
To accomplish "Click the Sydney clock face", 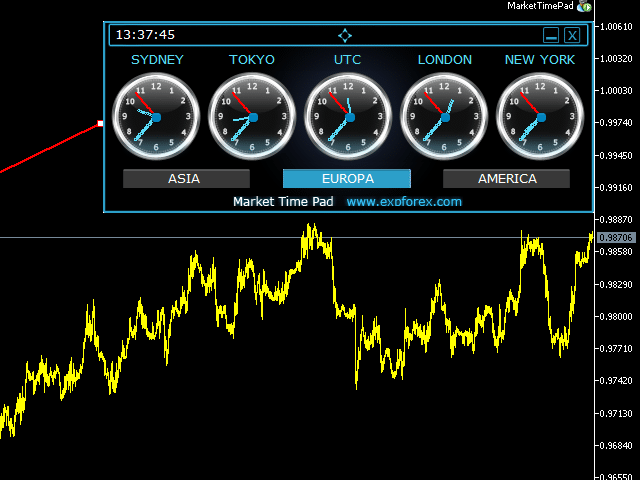I will [156, 117].
